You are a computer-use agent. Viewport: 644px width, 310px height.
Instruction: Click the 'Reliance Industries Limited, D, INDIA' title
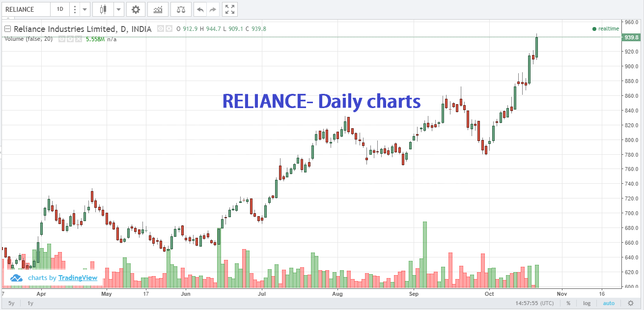83,29
